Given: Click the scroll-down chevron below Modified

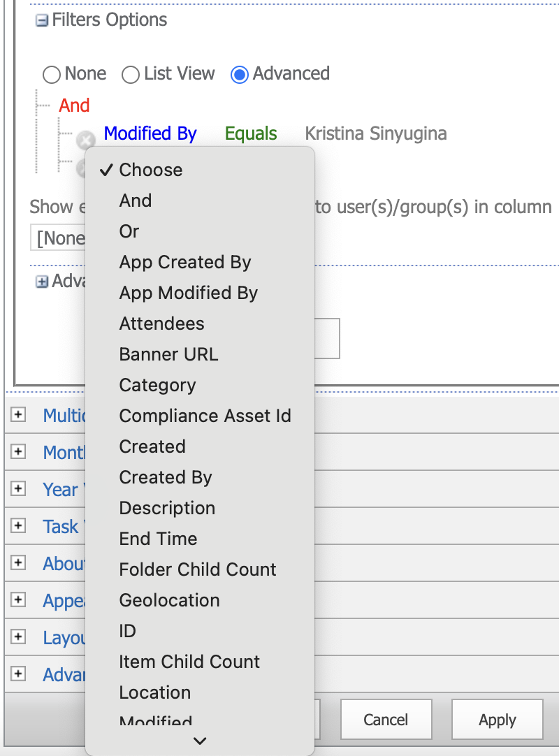Looking at the screenshot, I should coord(199,741).
